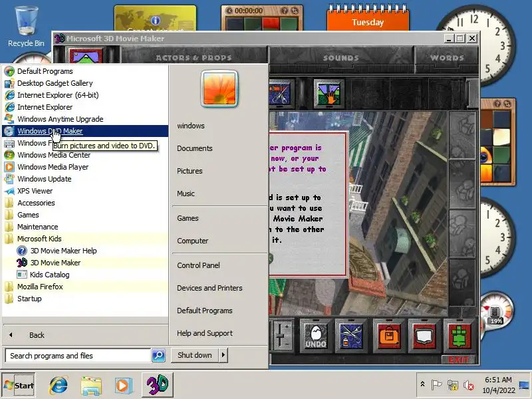Click the hand-on-scene camera angle tool

tap(329, 93)
